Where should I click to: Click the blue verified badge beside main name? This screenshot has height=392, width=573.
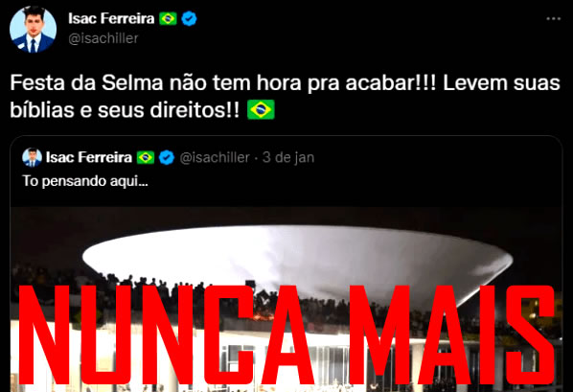pos(189,18)
